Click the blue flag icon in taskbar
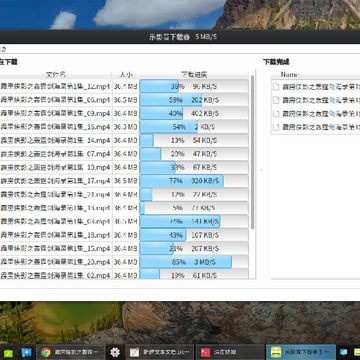The height and width of the screenshot is (360, 360). (26, 352)
